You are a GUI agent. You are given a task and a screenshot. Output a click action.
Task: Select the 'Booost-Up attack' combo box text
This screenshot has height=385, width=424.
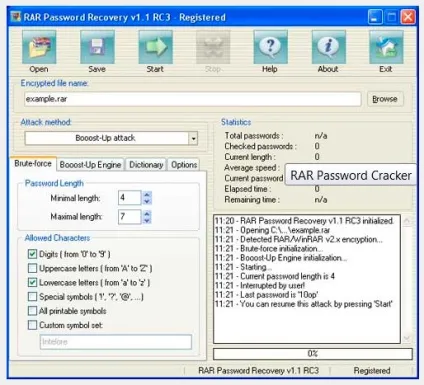coord(105,138)
